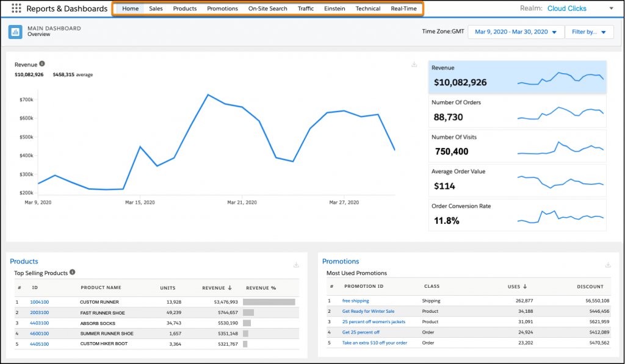Open the date range dropdown
625x364 pixels.
(515, 32)
